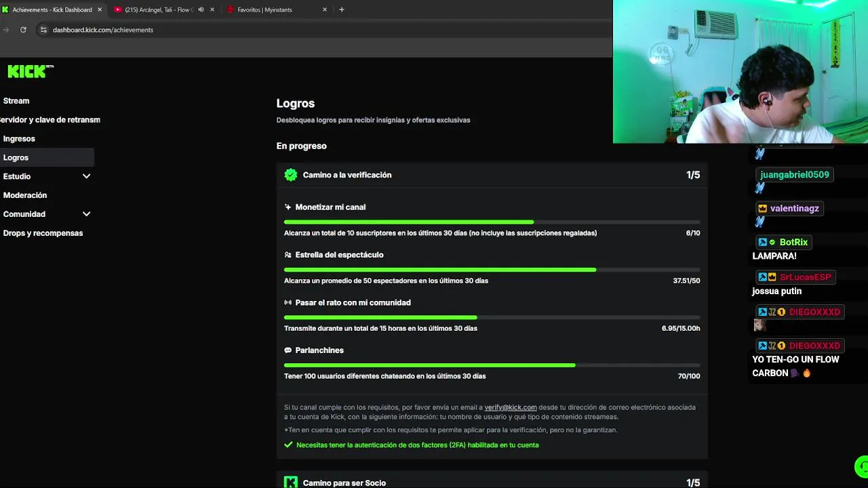Click the 37.51/50 viewers value

pos(686,281)
